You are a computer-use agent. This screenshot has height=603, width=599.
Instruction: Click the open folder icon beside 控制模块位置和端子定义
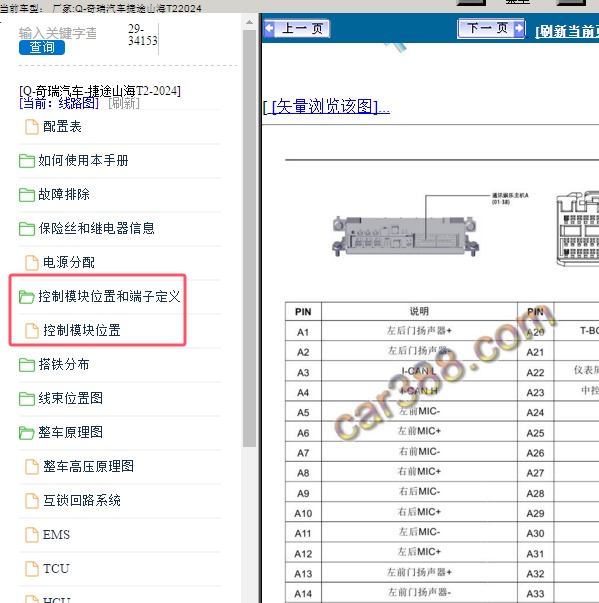point(27,297)
